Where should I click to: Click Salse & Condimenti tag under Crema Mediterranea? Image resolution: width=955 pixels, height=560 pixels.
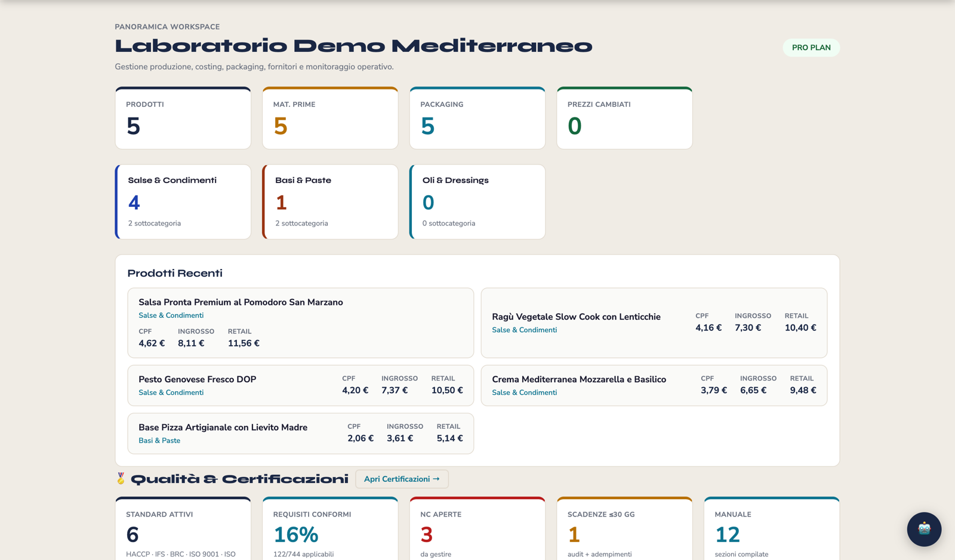coord(524,392)
